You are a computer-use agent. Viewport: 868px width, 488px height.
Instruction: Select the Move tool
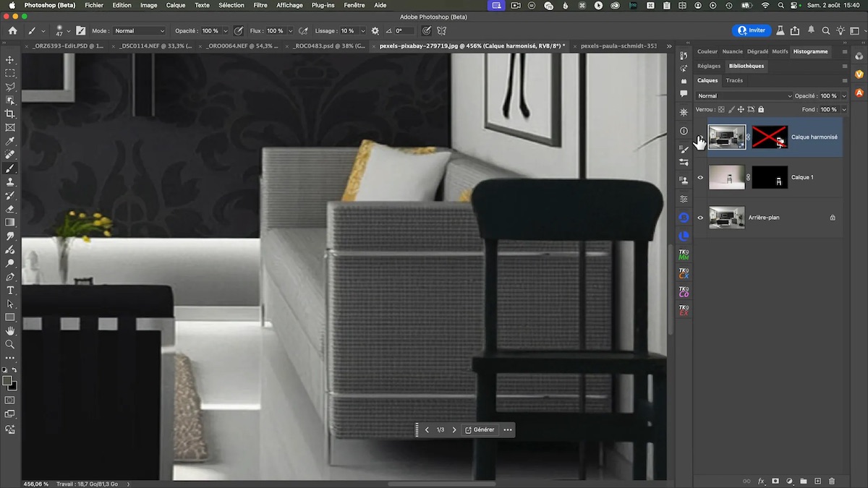10,60
